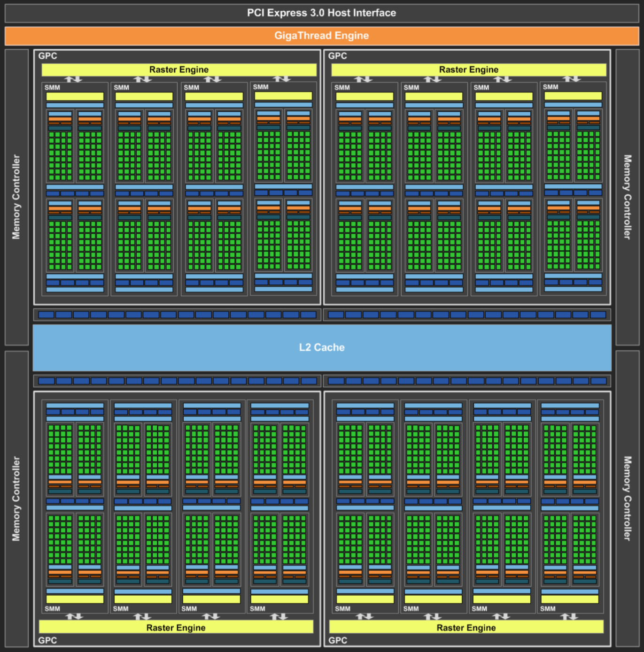Click the L2 Cache block

click(x=322, y=347)
